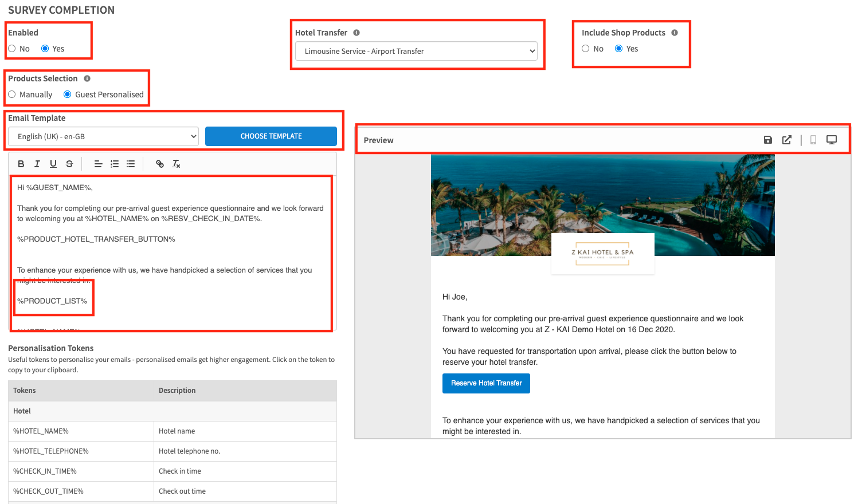Switch preview to mobile view

pos(813,140)
